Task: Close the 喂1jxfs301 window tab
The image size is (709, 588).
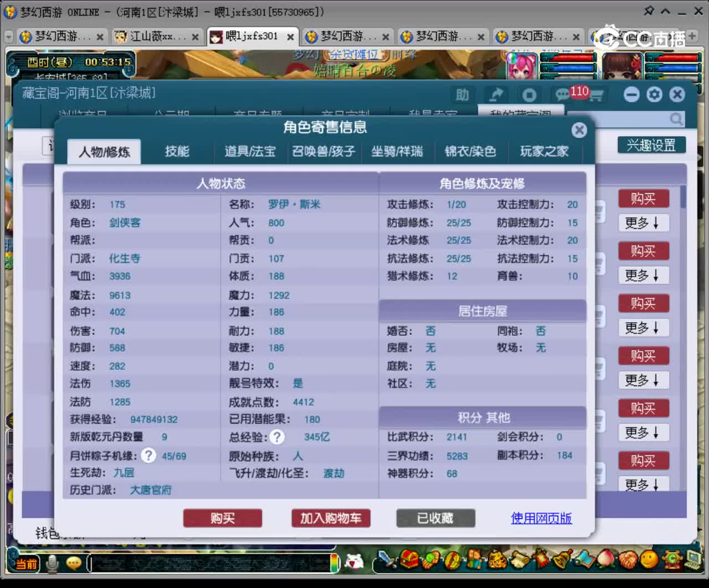Action: pos(290,37)
